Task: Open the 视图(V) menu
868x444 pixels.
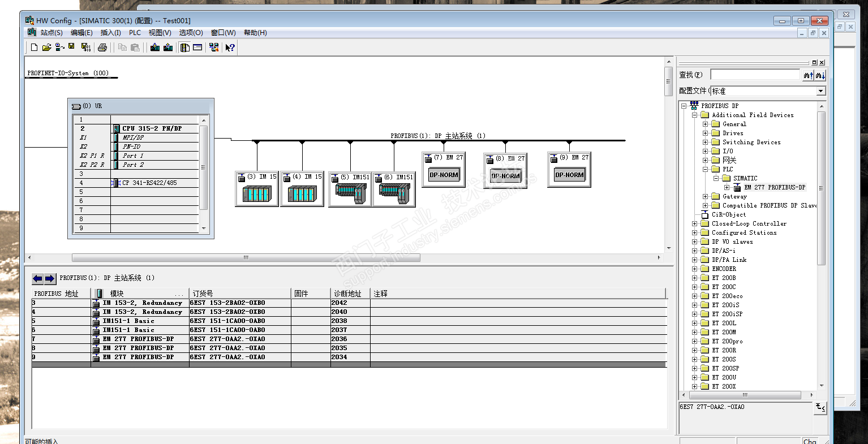Action: tap(160, 33)
